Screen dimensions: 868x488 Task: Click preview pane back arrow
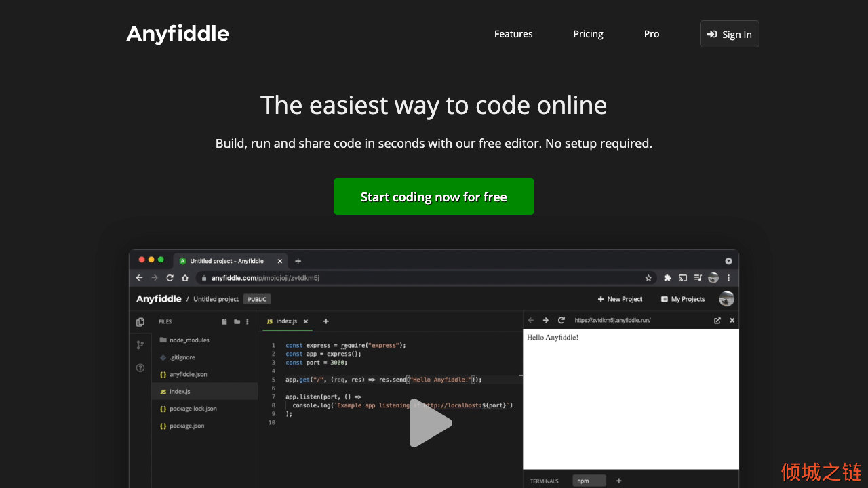point(531,320)
